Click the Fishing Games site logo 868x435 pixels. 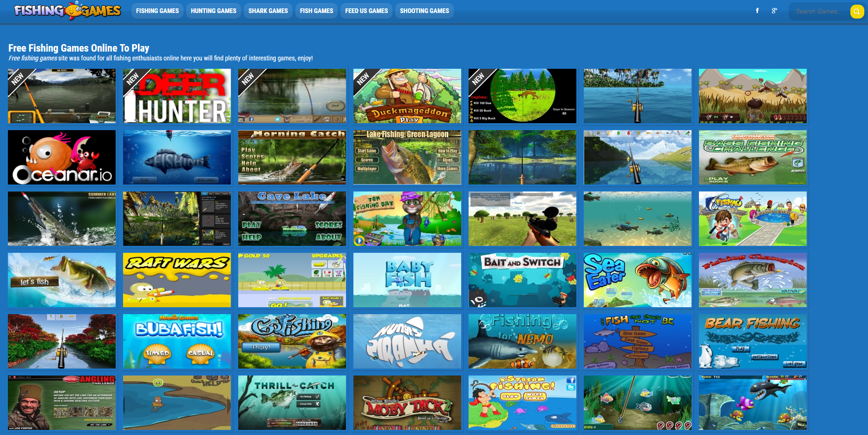pos(67,10)
